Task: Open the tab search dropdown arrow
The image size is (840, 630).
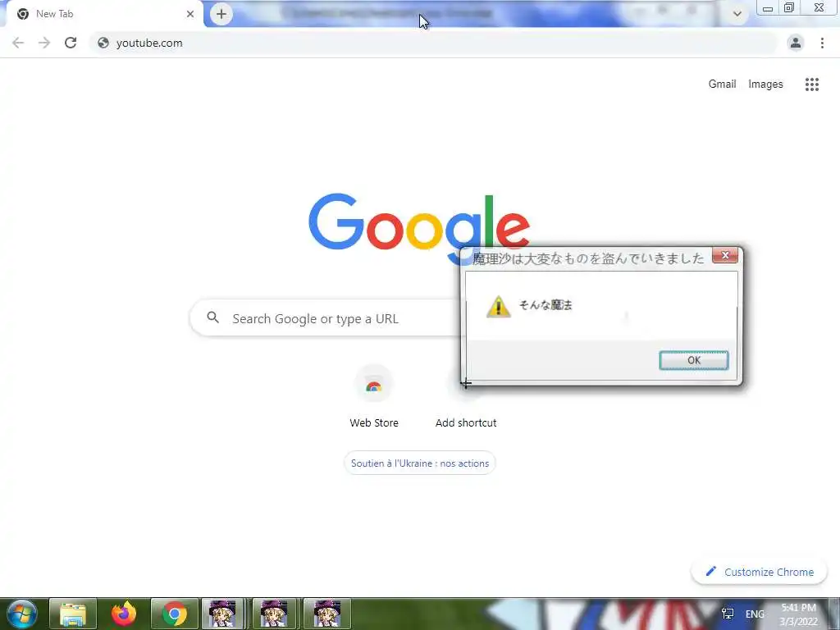Action: coord(737,14)
